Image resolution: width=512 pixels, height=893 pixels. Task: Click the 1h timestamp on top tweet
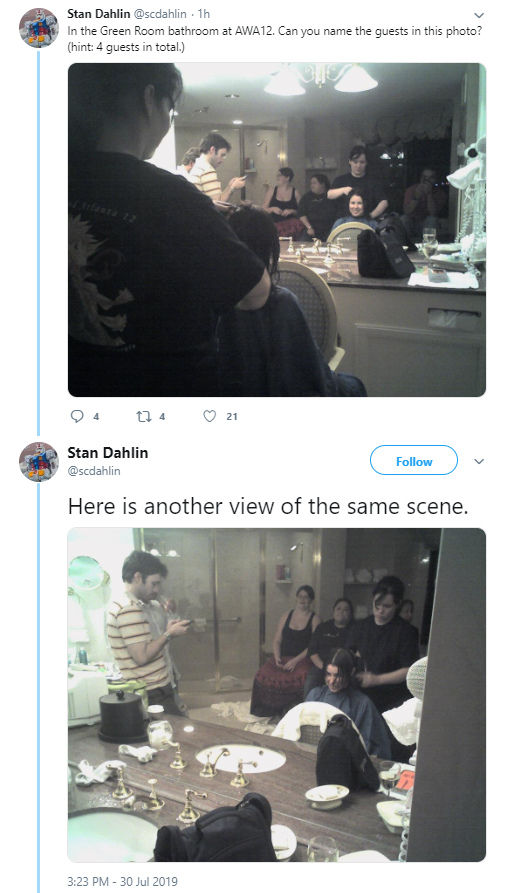(x=203, y=13)
